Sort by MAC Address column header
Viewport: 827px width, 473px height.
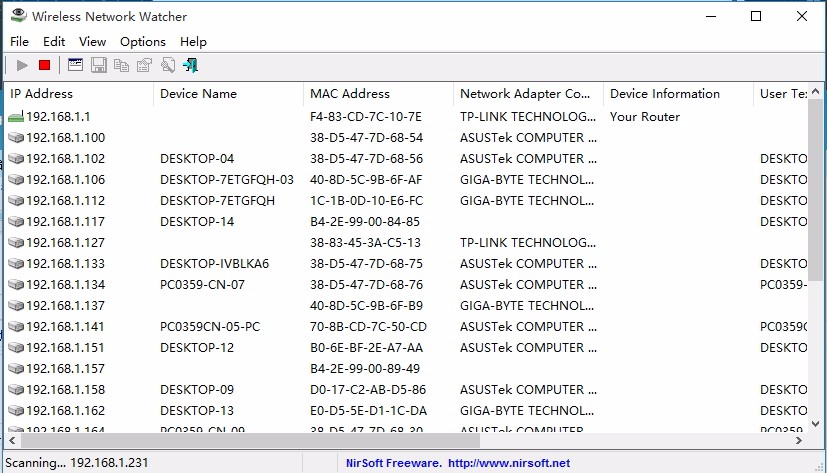pos(378,94)
